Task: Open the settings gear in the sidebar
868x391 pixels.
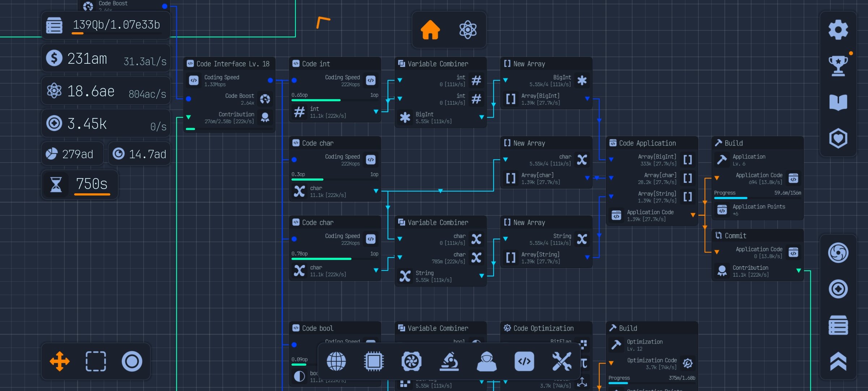Action: (838, 30)
